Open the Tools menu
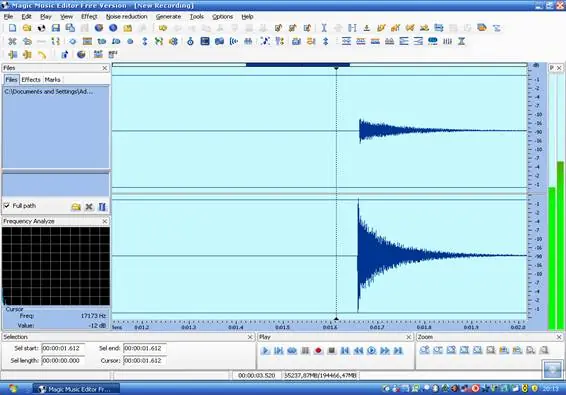Screen dimensions: 566x395 tap(197, 17)
